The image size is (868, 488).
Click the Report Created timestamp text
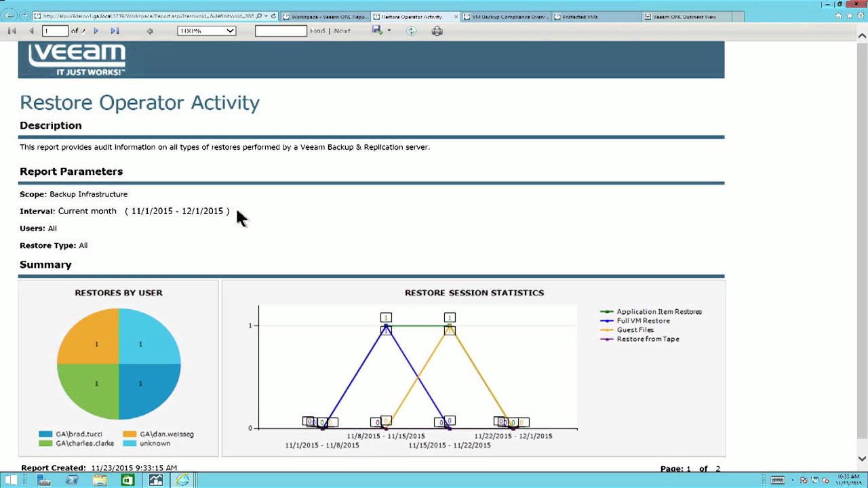[x=99, y=468]
